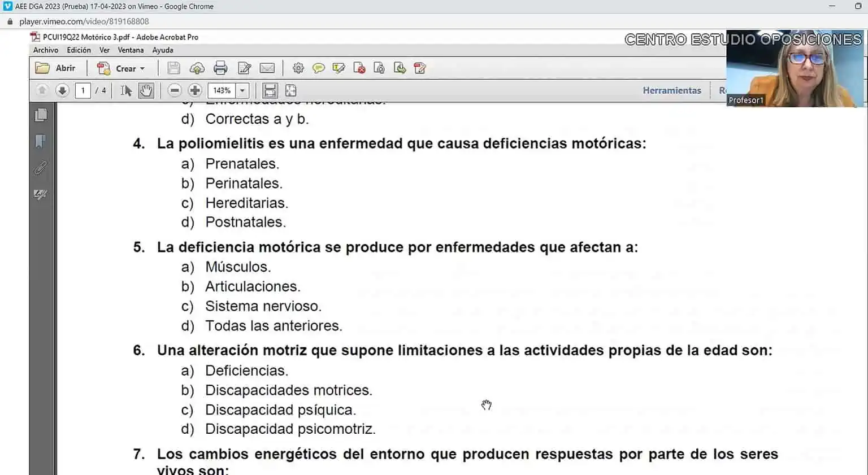Image resolution: width=868 pixels, height=475 pixels.
Task: Upload file to cloud icon
Action: click(197, 68)
